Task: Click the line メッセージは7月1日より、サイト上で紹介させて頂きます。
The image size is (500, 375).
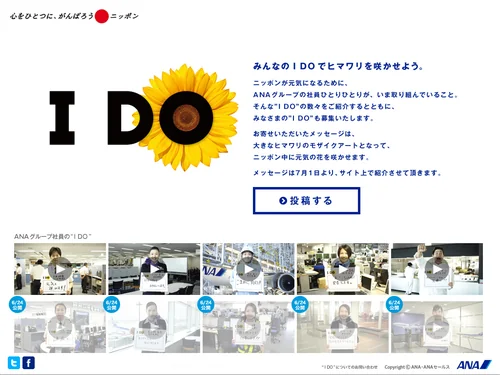Action: point(347,173)
